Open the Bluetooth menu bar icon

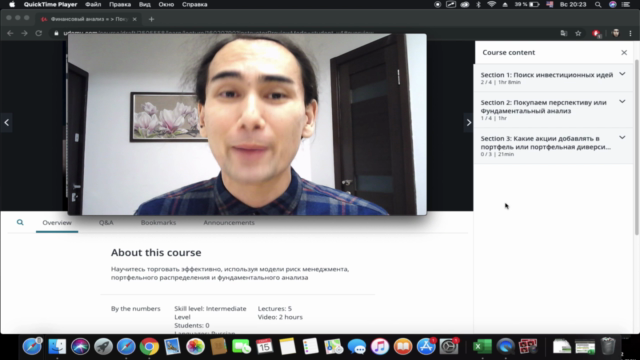478,4
